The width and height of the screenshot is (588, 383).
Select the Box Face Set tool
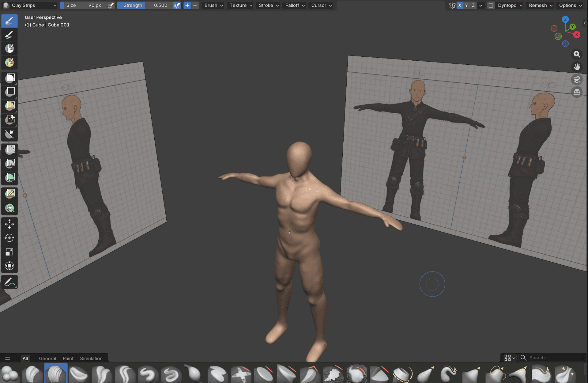click(x=9, y=105)
